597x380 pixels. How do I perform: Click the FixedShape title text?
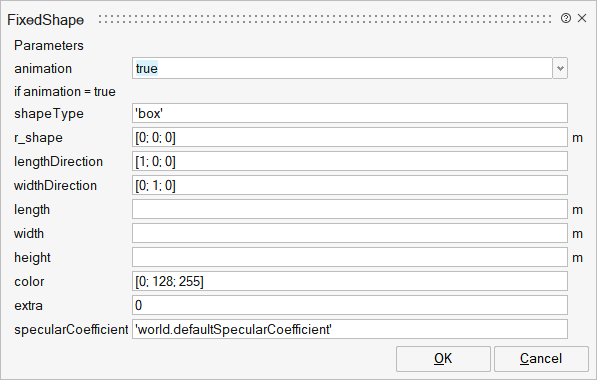(46, 19)
